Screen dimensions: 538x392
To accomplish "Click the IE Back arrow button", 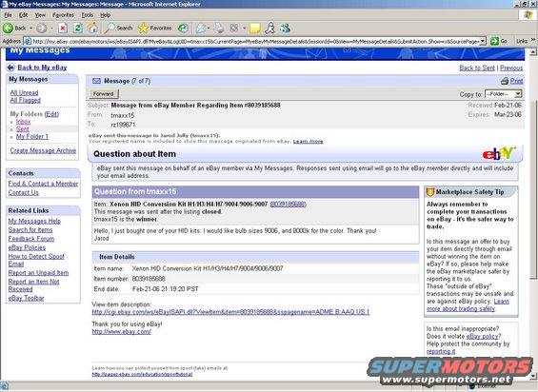I will 9,28.
